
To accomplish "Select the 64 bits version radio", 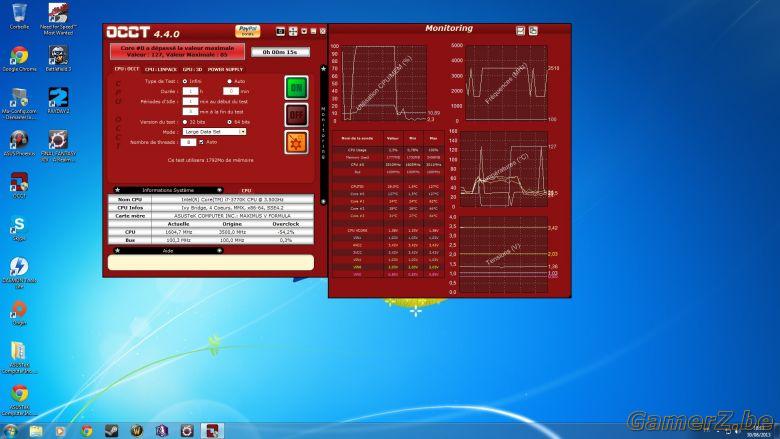I will point(229,122).
